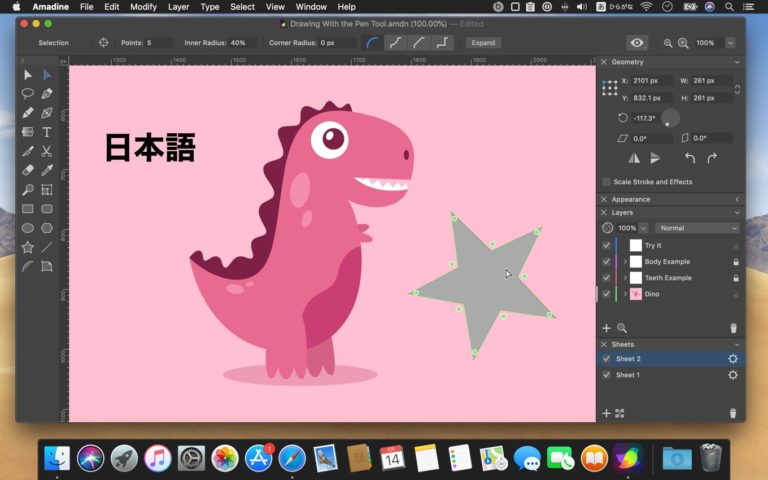Viewport: 768px width, 480px height.
Task: Delete layer with Layers trash icon
Action: click(733, 328)
